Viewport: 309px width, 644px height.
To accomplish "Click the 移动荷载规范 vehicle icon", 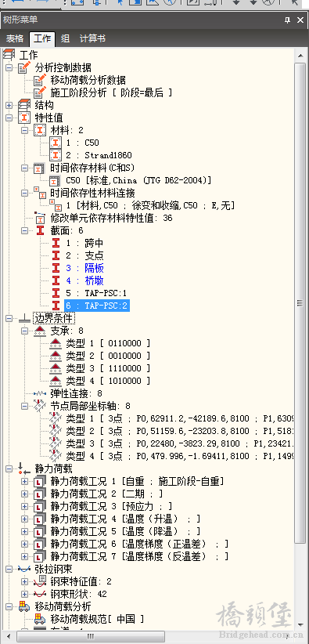I will tap(40, 620).
